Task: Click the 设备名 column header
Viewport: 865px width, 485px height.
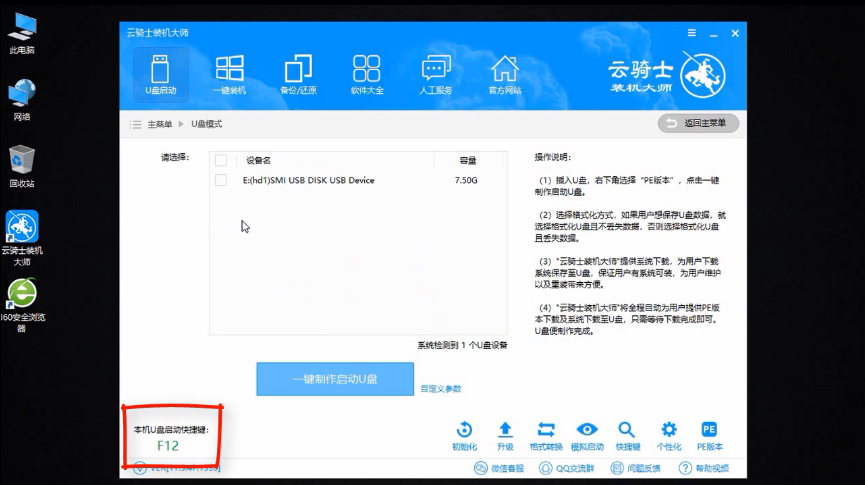Action: click(258, 161)
